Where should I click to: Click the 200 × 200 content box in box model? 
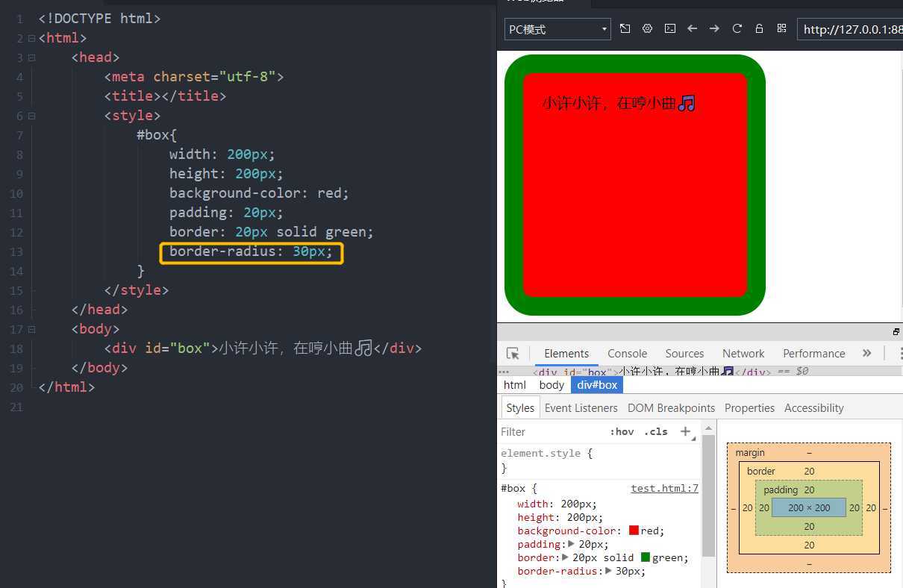809,507
